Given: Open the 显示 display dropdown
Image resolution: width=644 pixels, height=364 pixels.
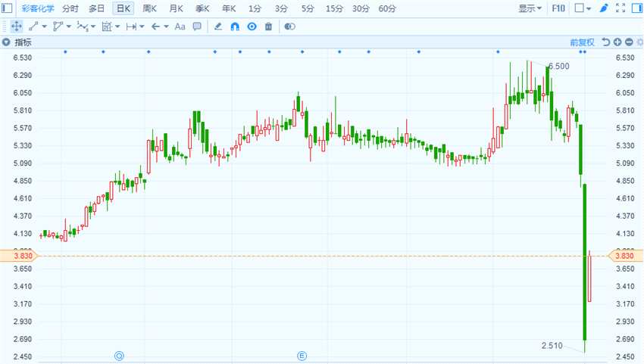Looking at the screenshot, I should 530,8.
